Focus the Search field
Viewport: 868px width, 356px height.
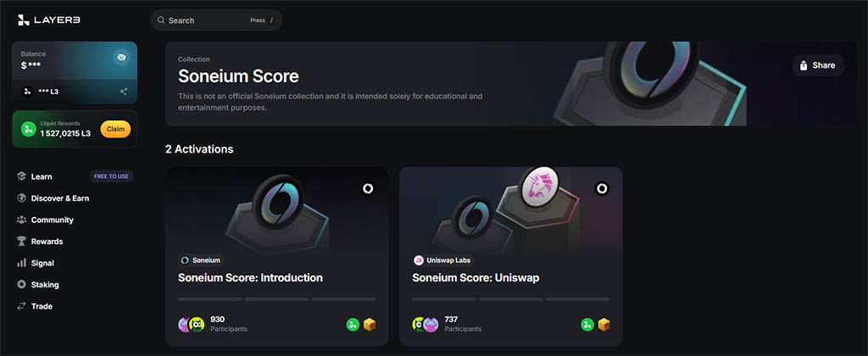(216, 20)
